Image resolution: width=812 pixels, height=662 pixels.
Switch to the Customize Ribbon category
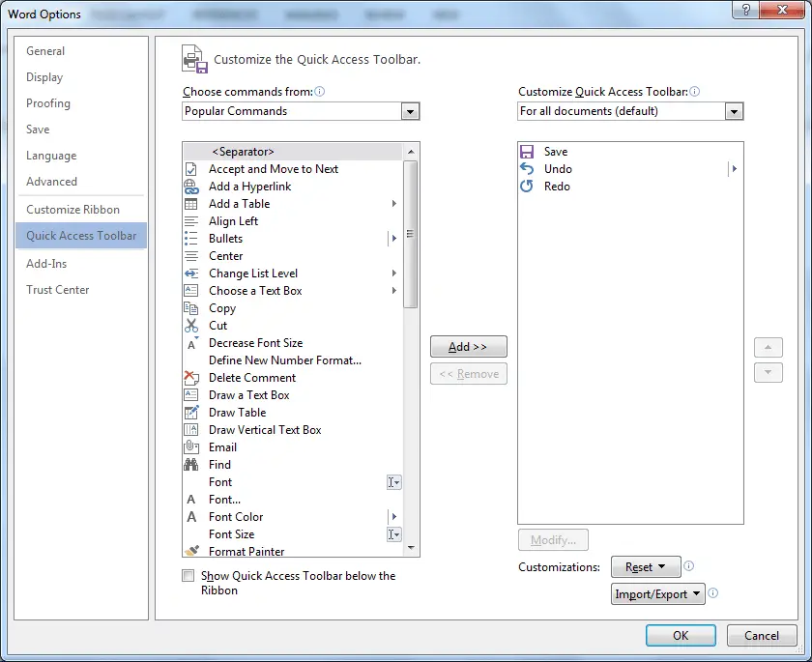(73, 210)
